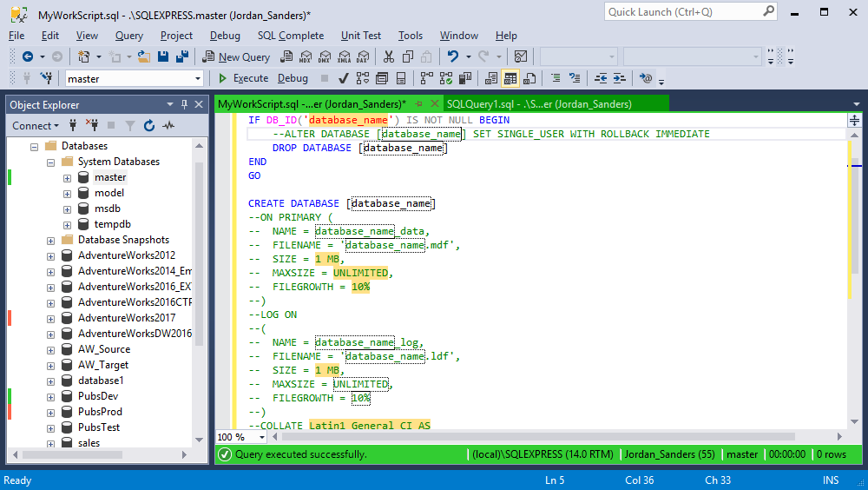Open the Activity Monitor icon in the toolbar
Viewport: 868px width, 490px height.
pos(520,56)
